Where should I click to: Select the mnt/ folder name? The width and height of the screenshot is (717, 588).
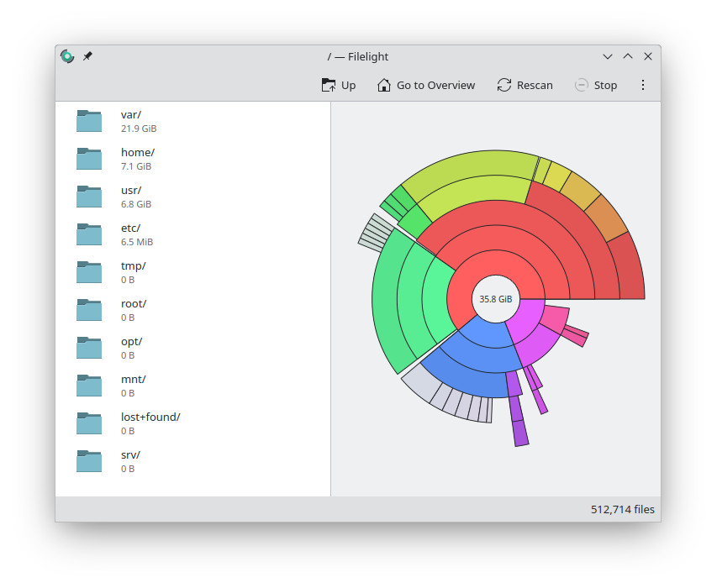point(133,379)
